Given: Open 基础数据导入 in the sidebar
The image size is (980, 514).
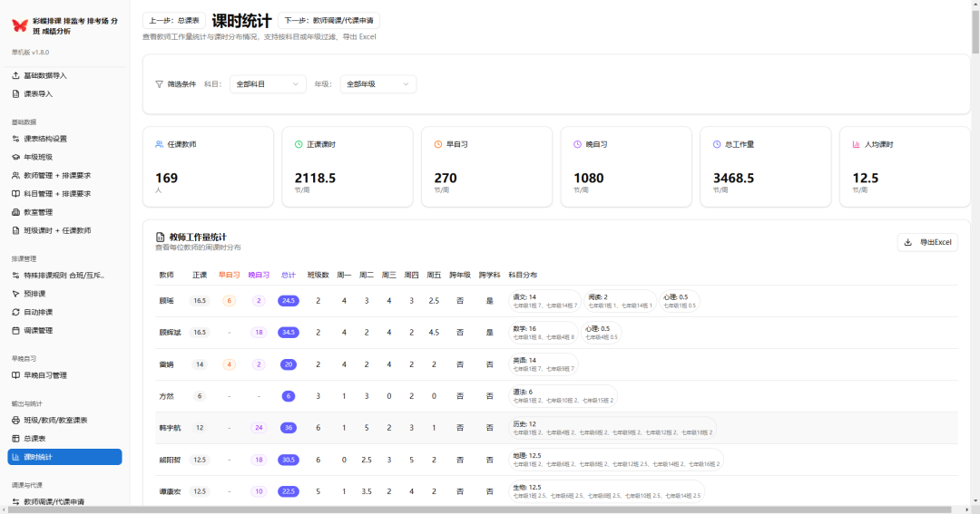Looking at the screenshot, I should click(x=65, y=75).
